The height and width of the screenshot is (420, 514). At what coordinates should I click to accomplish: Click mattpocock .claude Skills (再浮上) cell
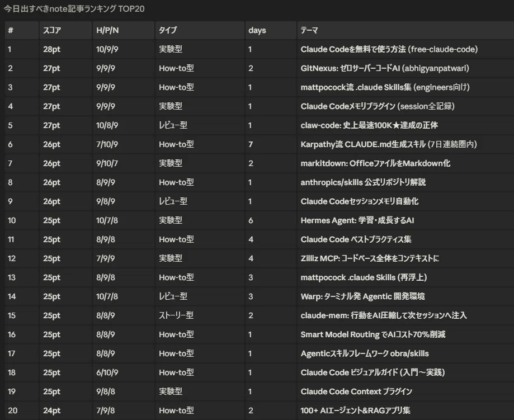[405, 278]
